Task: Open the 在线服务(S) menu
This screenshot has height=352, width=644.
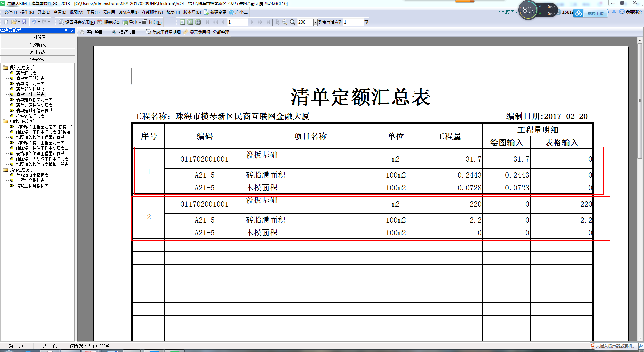Action: [152, 12]
